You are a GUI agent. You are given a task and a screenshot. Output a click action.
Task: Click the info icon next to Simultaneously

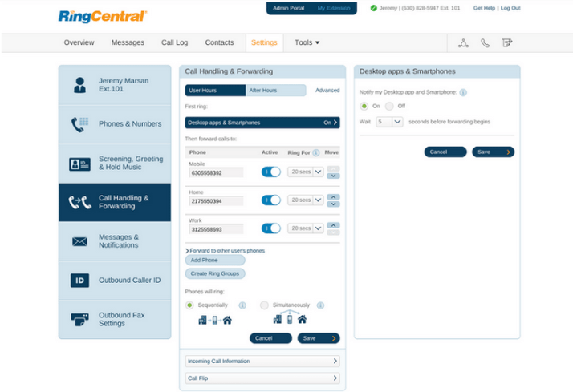coord(320,305)
